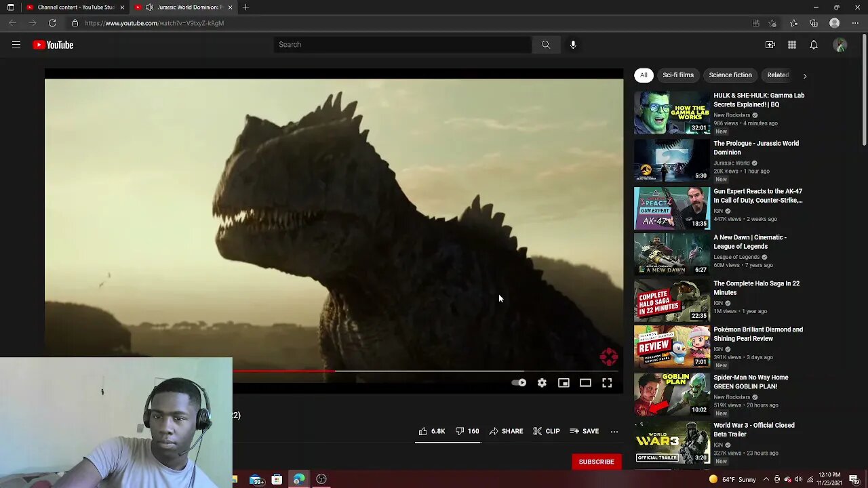Open the weather widget showing 64°F Sunny
This screenshot has height=488, width=868.
click(732, 480)
